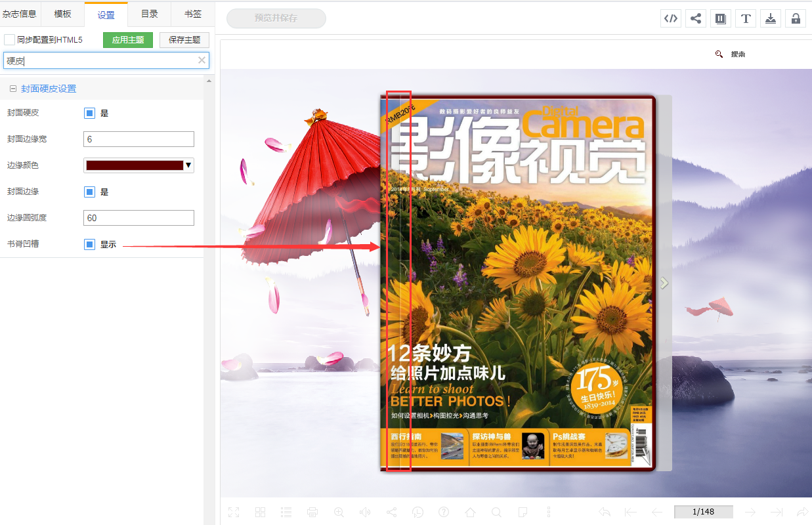The width and height of the screenshot is (812, 525).
Task: Click the home icon in bottom toolbar
Action: click(x=470, y=512)
